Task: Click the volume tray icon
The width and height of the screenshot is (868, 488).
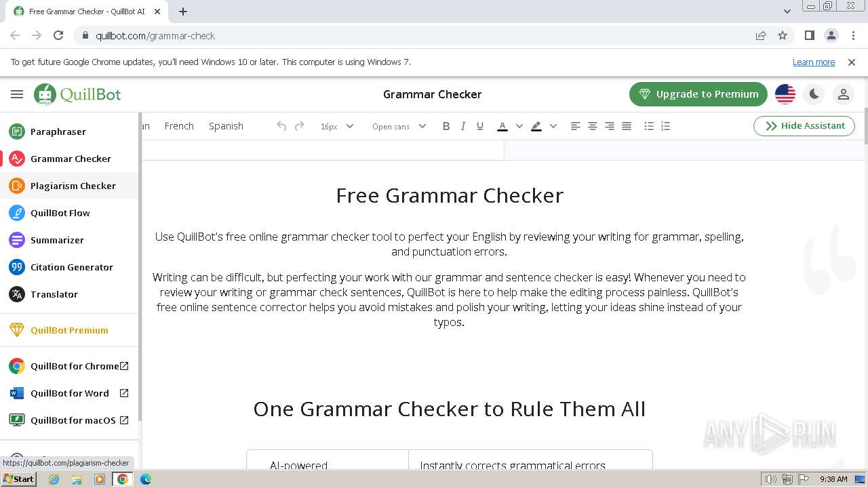Action: (771, 479)
